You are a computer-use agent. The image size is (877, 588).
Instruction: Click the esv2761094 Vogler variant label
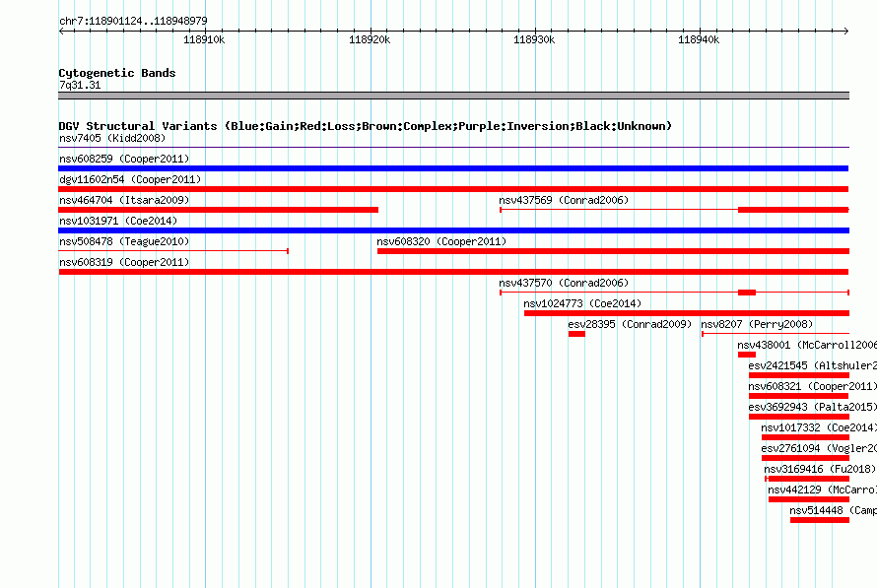(x=819, y=448)
